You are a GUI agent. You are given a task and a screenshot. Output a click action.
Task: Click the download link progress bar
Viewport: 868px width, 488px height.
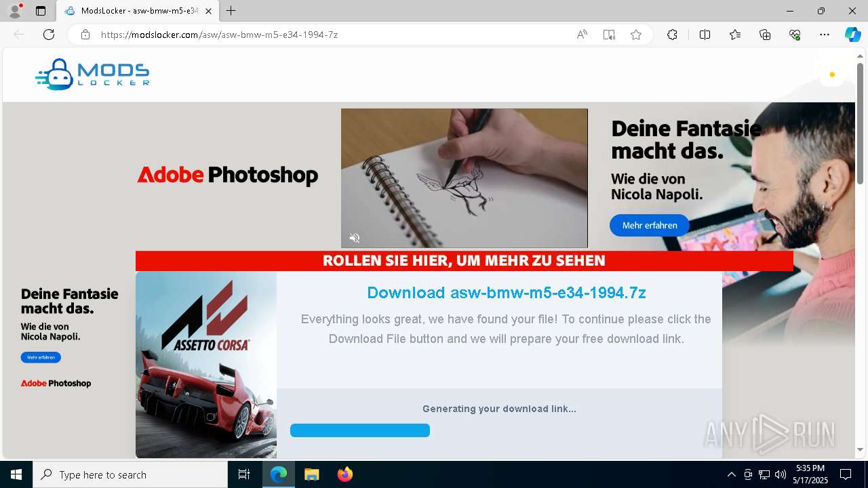click(360, 430)
